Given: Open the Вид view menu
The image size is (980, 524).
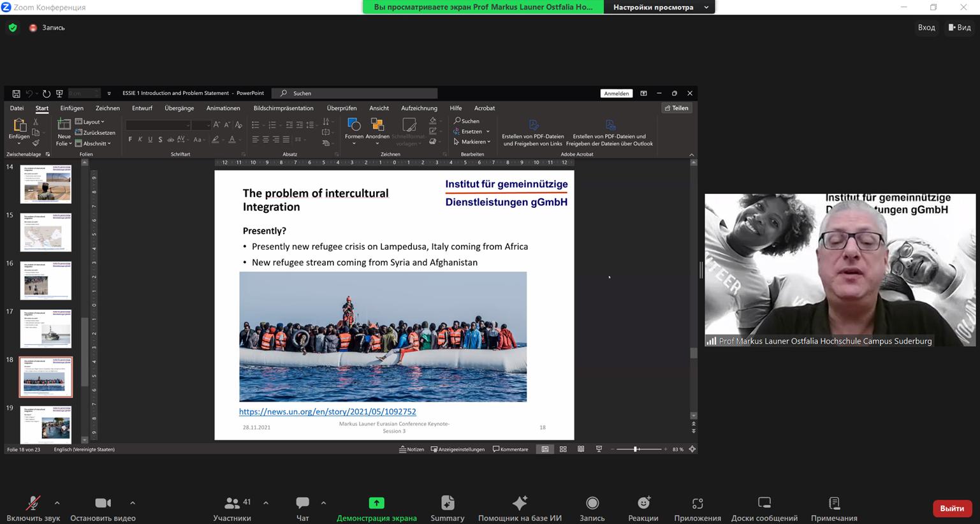Looking at the screenshot, I should coord(960,27).
